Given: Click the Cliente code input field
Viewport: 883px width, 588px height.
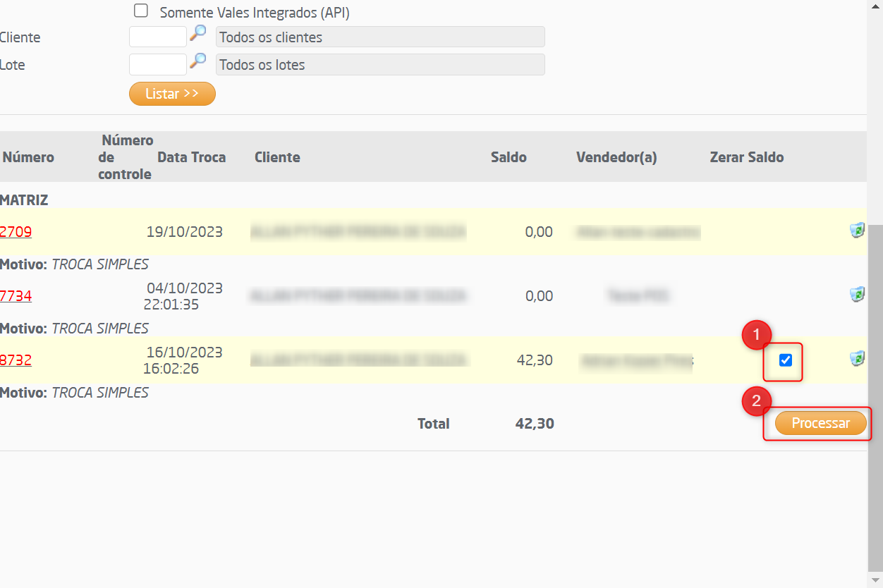Looking at the screenshot, I should click(x=158, y=37).
